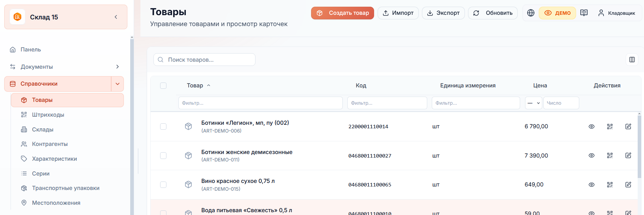Open Панель in the sidebar
Image resolution: width=644 pixels, height=215 pixels.
tap(31, 50)
